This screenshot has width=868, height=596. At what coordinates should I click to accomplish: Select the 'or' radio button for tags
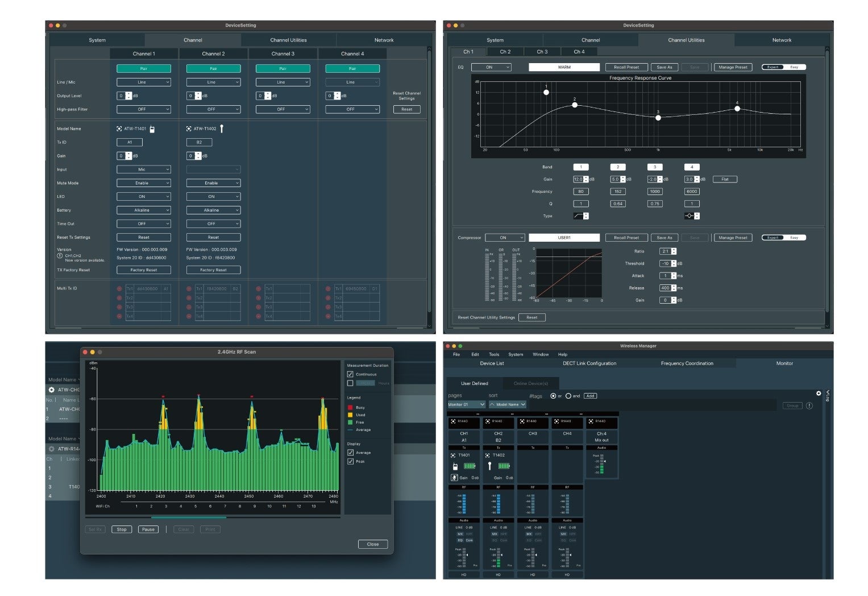coord(553,396)
